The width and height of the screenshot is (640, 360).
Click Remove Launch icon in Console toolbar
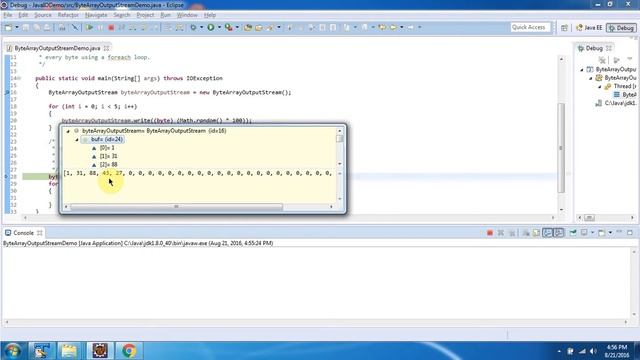501,233
